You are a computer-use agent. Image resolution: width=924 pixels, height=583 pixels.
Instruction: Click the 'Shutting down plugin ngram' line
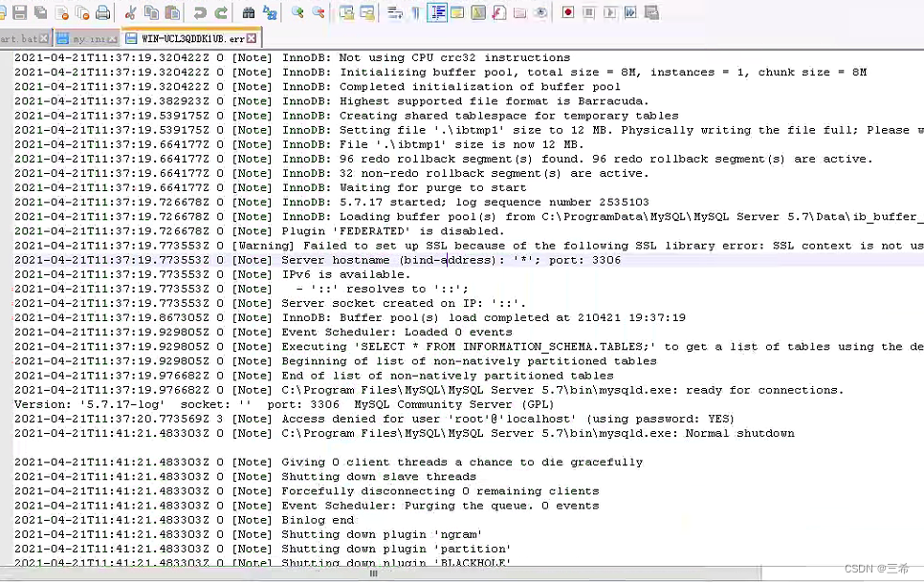click(248, 534)
